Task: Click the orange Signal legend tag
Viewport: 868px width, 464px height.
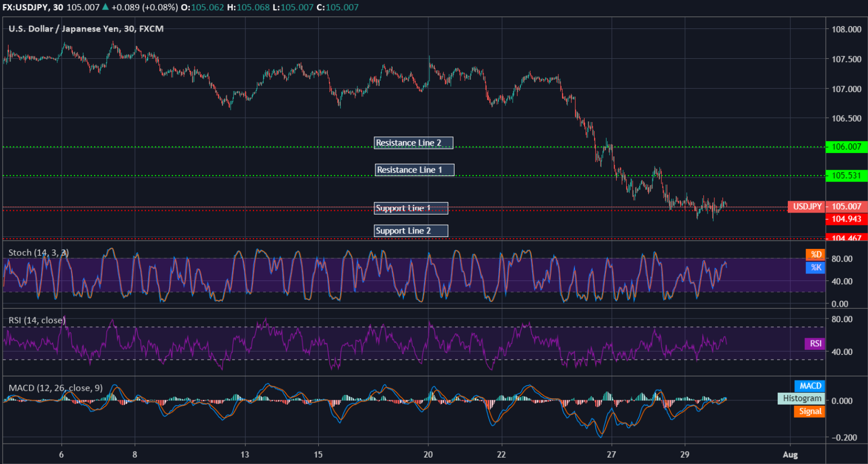Action: (x=810, y=411)
